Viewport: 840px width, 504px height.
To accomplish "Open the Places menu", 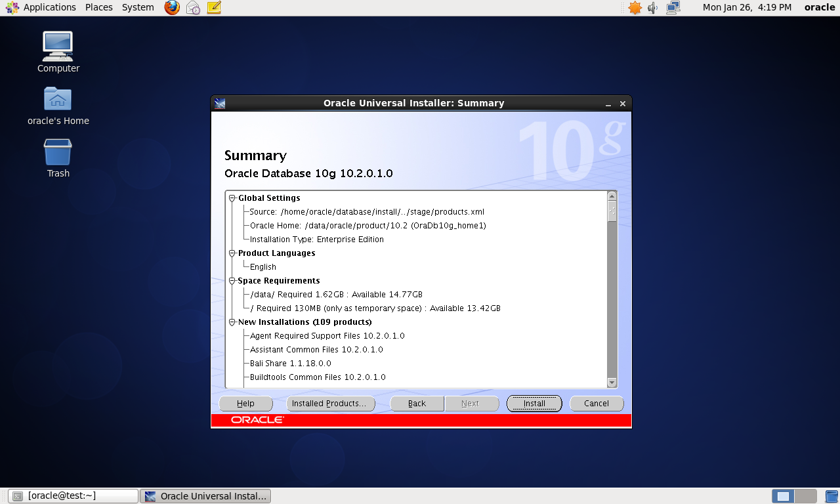I will pos(99,8).
